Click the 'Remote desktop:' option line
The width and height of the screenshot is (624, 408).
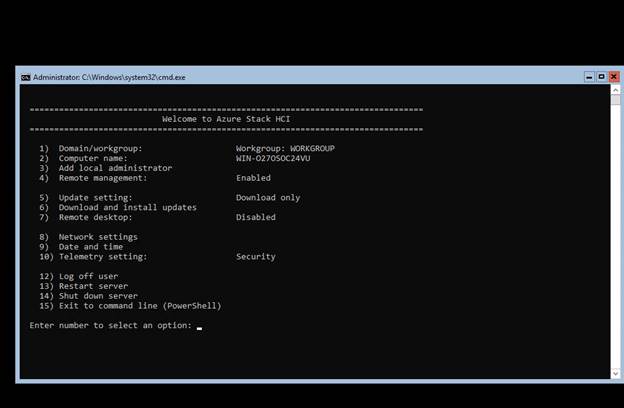click(x=86, y=217)
